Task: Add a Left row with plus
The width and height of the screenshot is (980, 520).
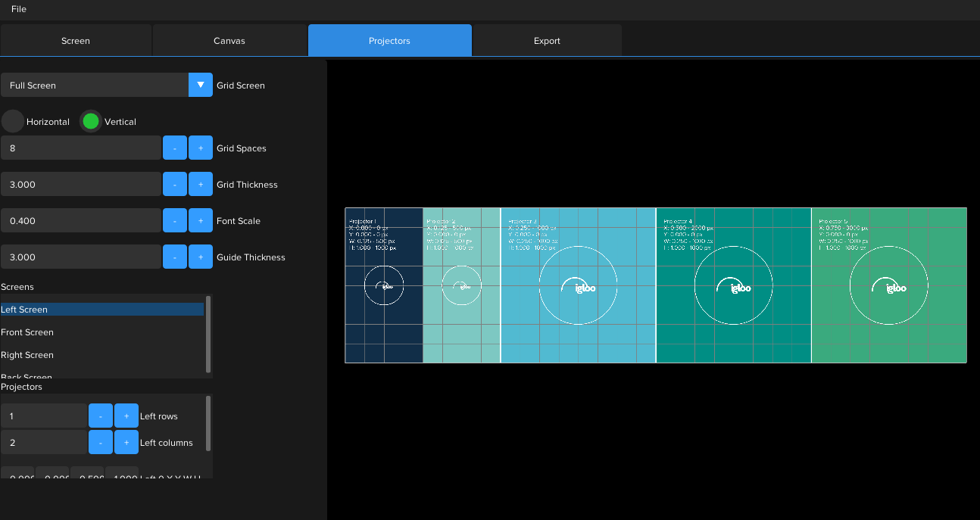Action: click(x=126, y=416)
